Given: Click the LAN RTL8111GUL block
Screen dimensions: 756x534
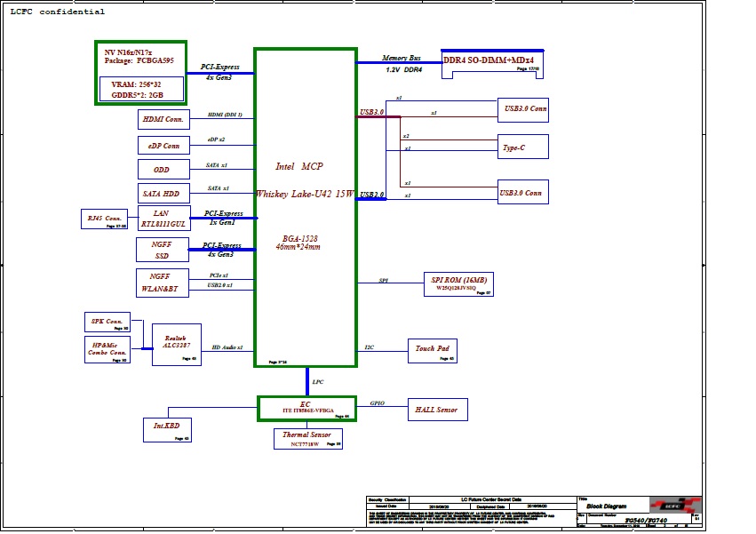Looking at the screenshot, I should tap(163, 219).
